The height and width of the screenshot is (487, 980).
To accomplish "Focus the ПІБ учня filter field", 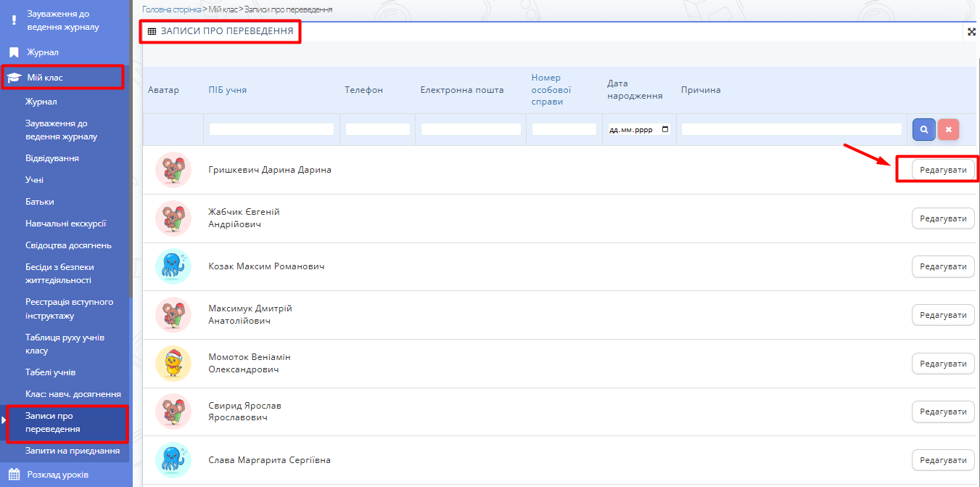I will (271, 129).
